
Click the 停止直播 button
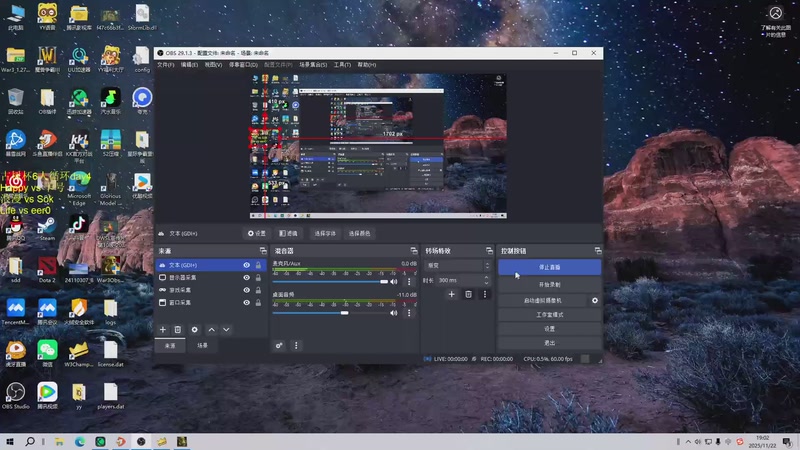click(549, 268)
